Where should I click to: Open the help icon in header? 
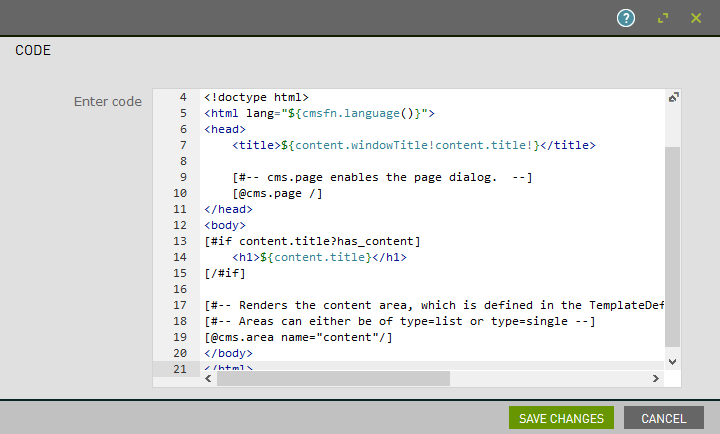[x=626, y=18]
